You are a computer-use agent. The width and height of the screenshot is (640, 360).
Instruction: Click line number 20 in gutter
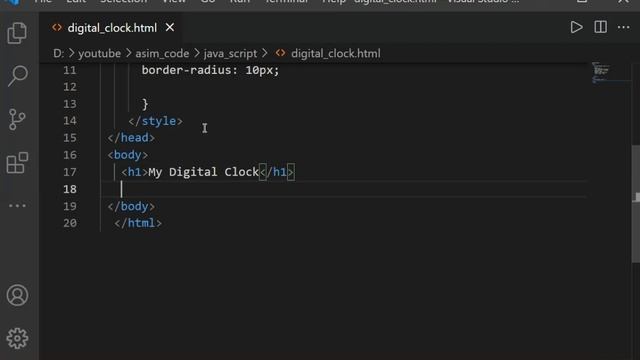70,223
